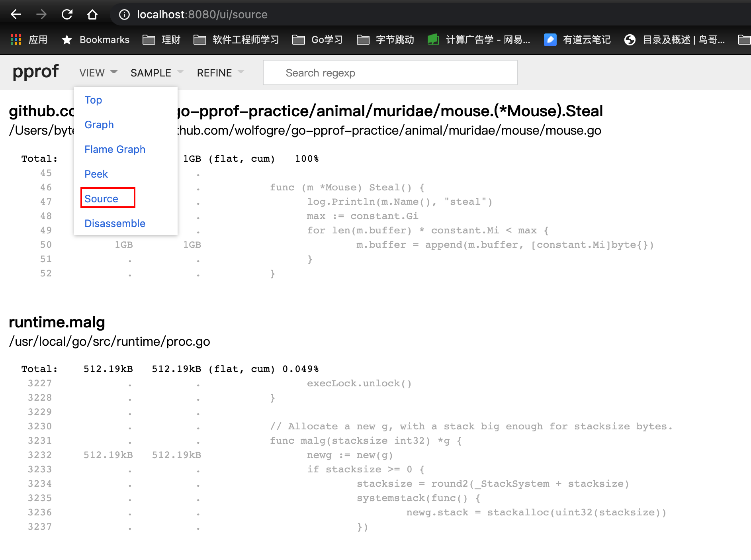Viewport: 751px width, 560px height.
Task: Click the pprof logo title
Action: click(x=35, y=72)
